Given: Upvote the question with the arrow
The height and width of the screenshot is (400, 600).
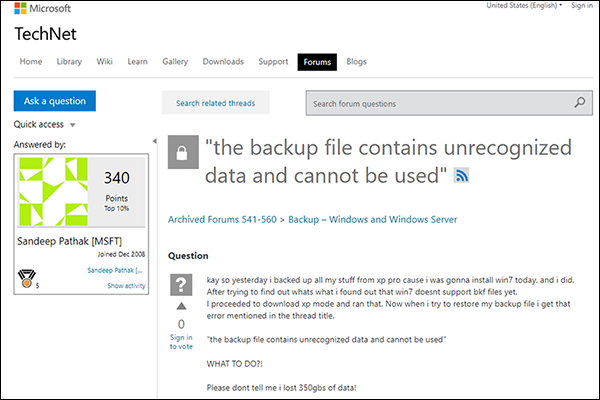Looking at the screenshot, I should tap(181, 306).
